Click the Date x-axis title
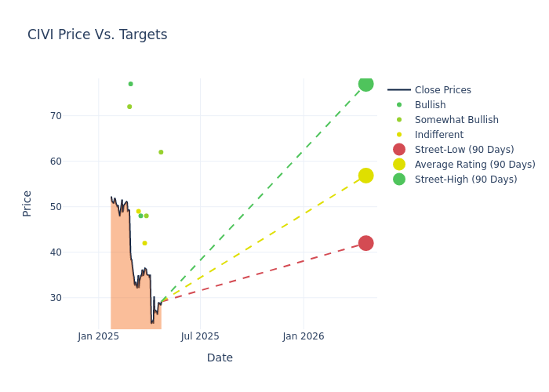The width and height of the screenshot is (549, 392). coord(220,358)
